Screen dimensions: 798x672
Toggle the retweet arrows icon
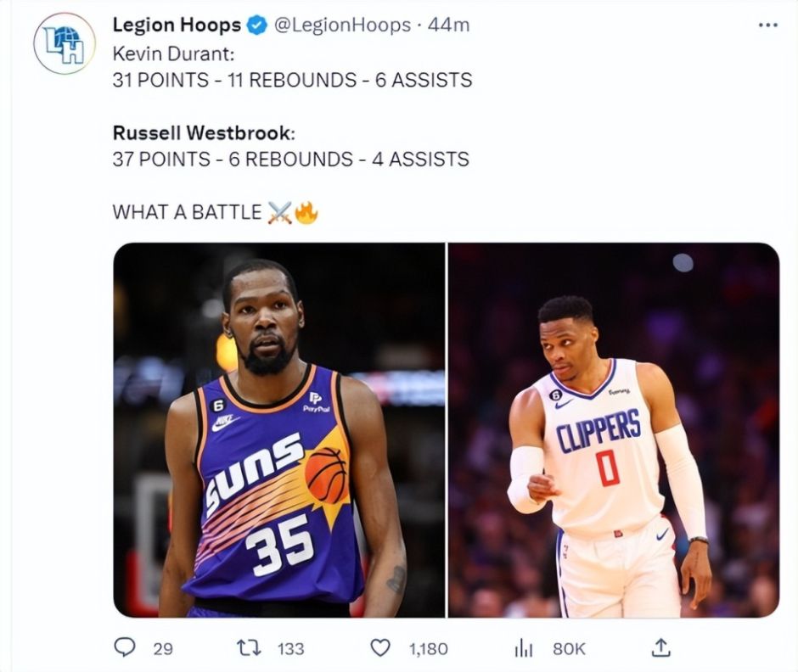click(x=247, y=647)
